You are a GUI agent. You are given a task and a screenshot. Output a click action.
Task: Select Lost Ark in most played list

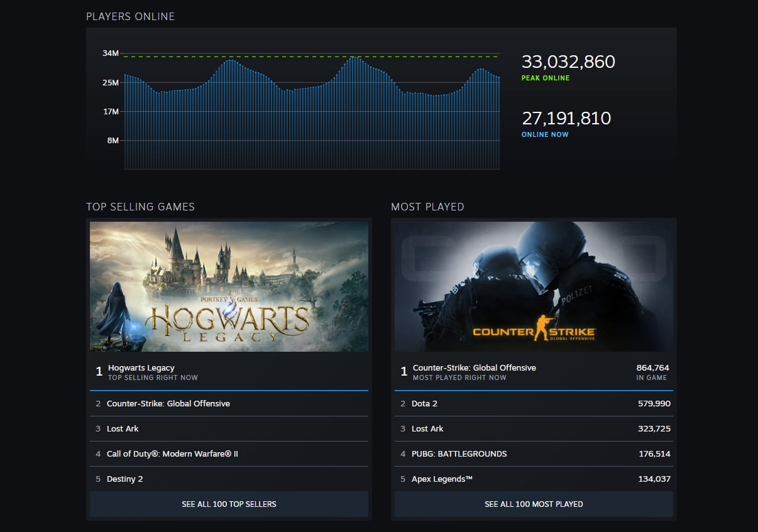[x=428, y=428]
